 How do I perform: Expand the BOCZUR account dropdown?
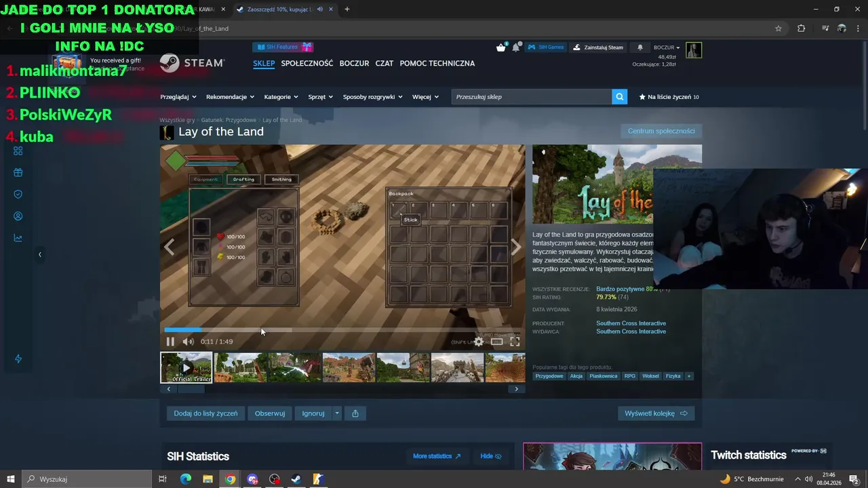pyautogui.click(x=667, y=47)
